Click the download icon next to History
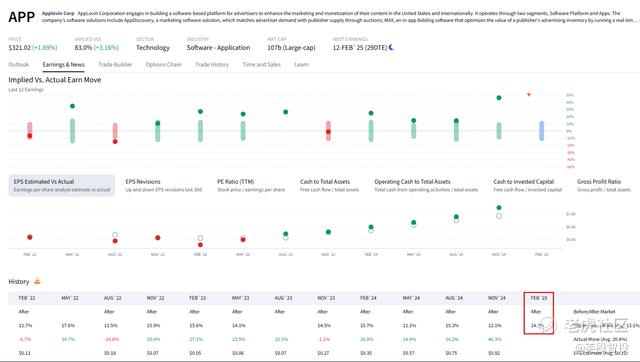 pyautogui.click(x=37, y=281)
